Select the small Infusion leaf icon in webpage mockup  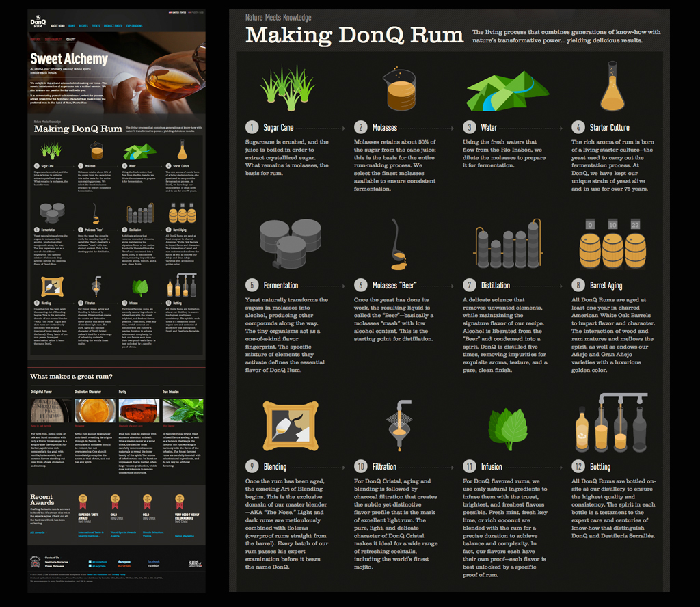(x=139, y=288)
